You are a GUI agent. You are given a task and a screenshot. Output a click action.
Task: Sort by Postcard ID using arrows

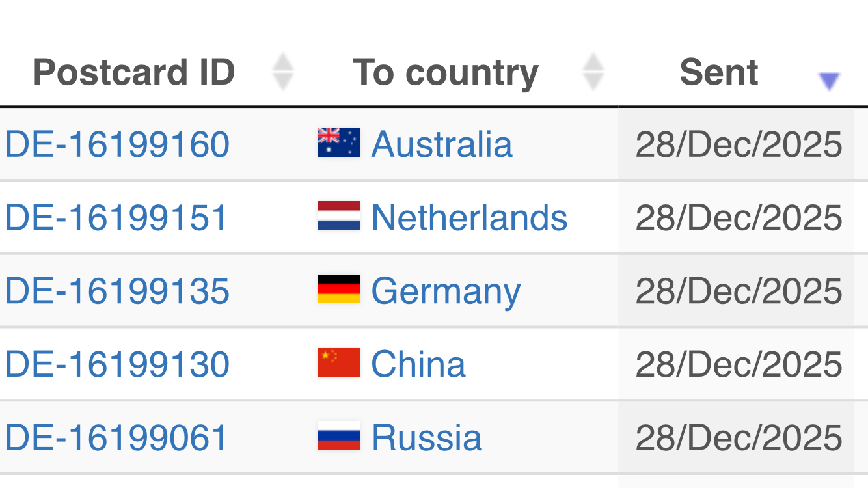[x=283, y=72]
